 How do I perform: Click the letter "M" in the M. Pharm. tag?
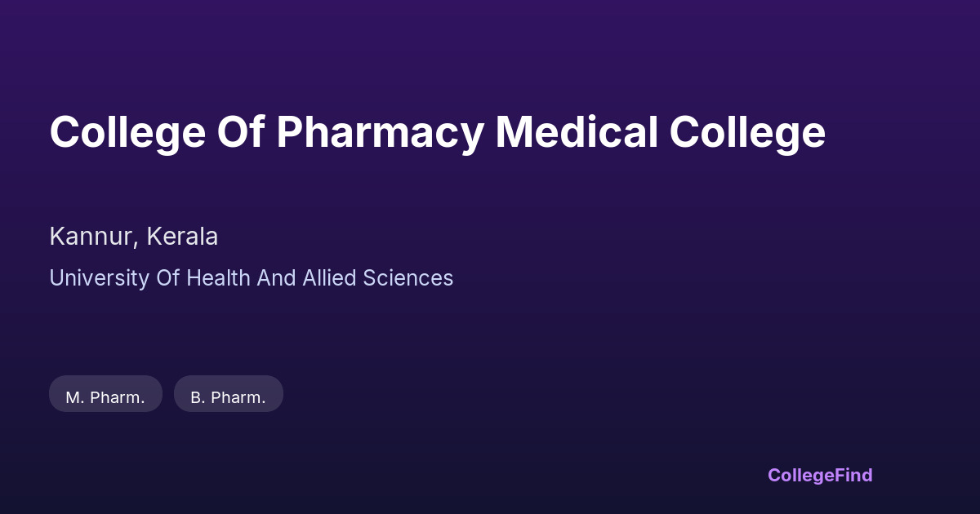click(73, 397)
